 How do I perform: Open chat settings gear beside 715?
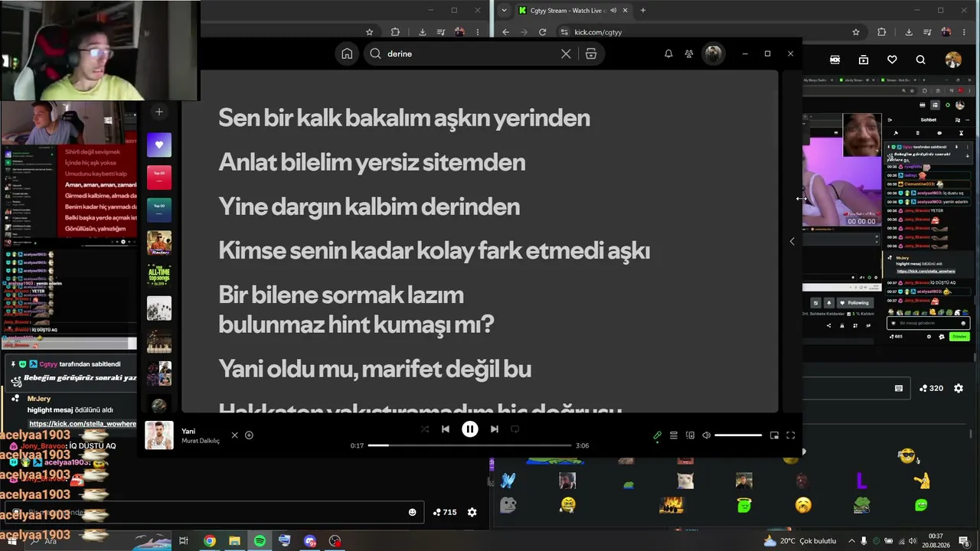[472, 512]
